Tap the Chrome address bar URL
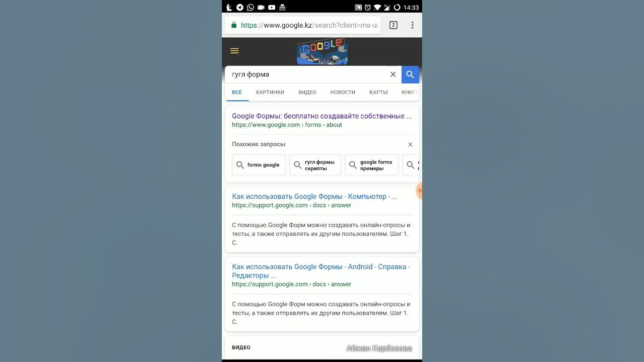 point(309,25)
